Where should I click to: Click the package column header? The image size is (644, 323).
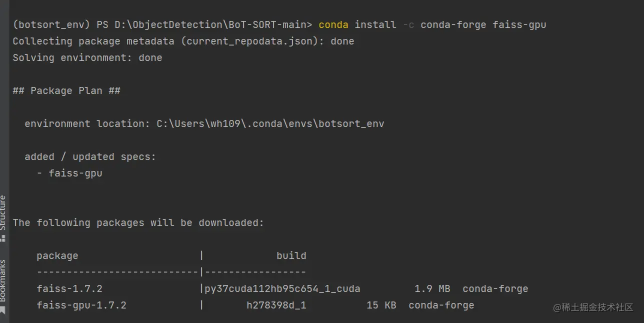click(x=57, y=255)
